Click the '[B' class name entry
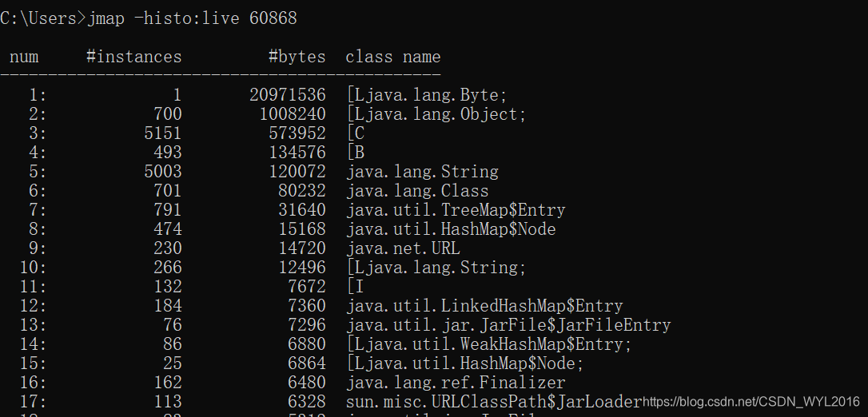The height and width of the screenshot is (417, 868). click(356, 153)
